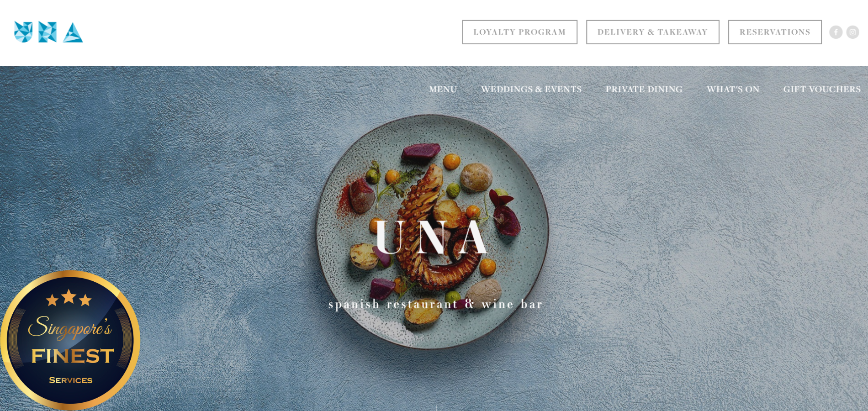Open the Instagram profile icon
Image resolution: width=868 pixels, height=411 pixels.
(852, 32)
